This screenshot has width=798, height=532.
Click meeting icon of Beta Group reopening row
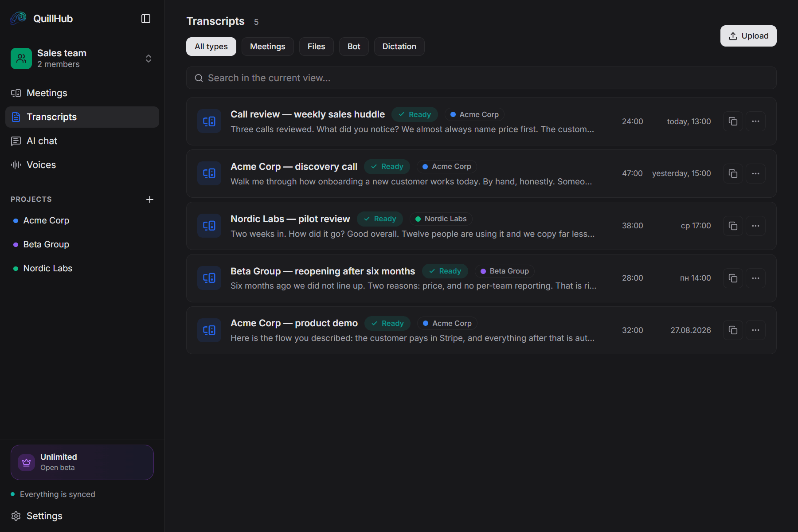pyautogui.click(x=209, y=278)
